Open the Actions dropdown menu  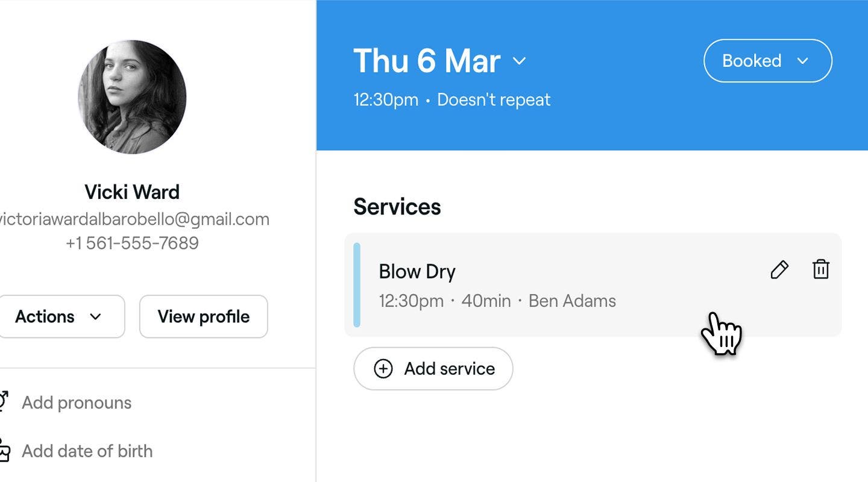tap(60, 316)
